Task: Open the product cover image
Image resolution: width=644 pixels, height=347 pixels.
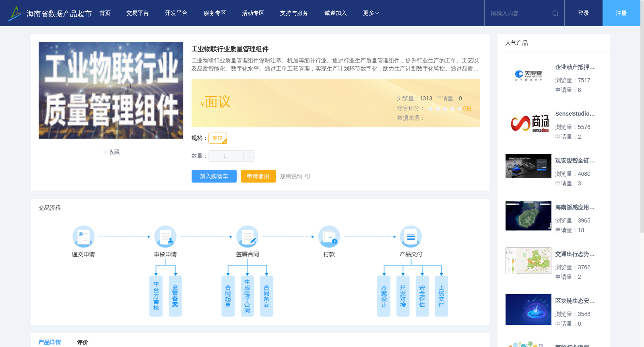Action: (111, 90)
